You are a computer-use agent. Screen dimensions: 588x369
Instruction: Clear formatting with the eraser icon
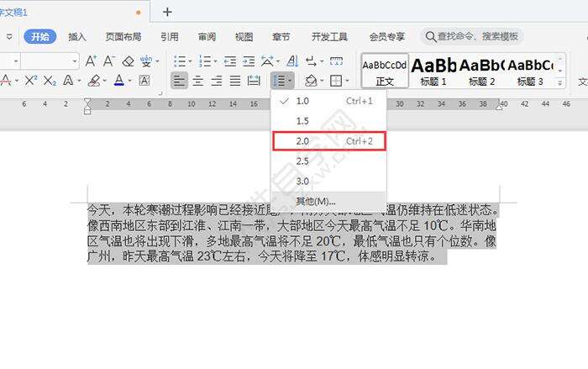[128, 61]
